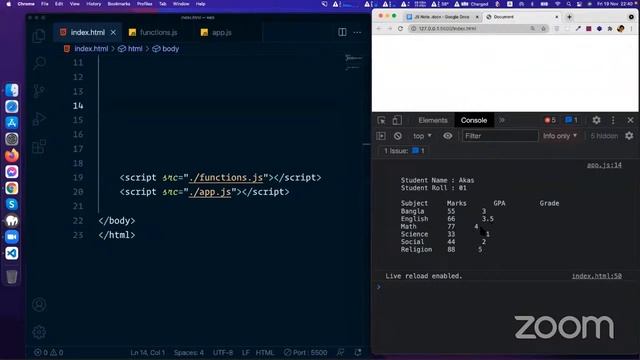Open a new Chrome tab with plus
Screen dimensions: 640x360
pyautogui.click(x=569, y=17)
